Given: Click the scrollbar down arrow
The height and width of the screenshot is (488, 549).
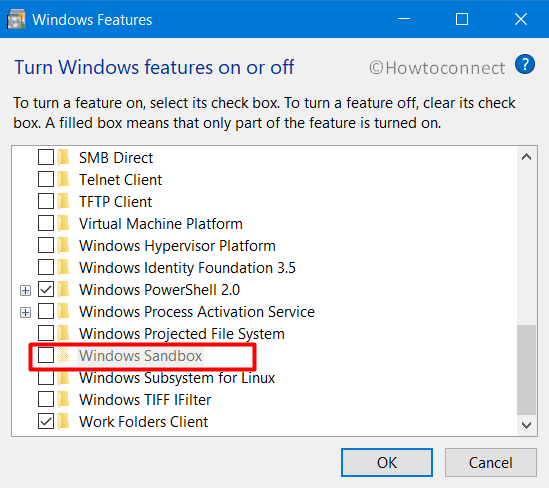Looking at the screenshot, I should tap(526, 425).
